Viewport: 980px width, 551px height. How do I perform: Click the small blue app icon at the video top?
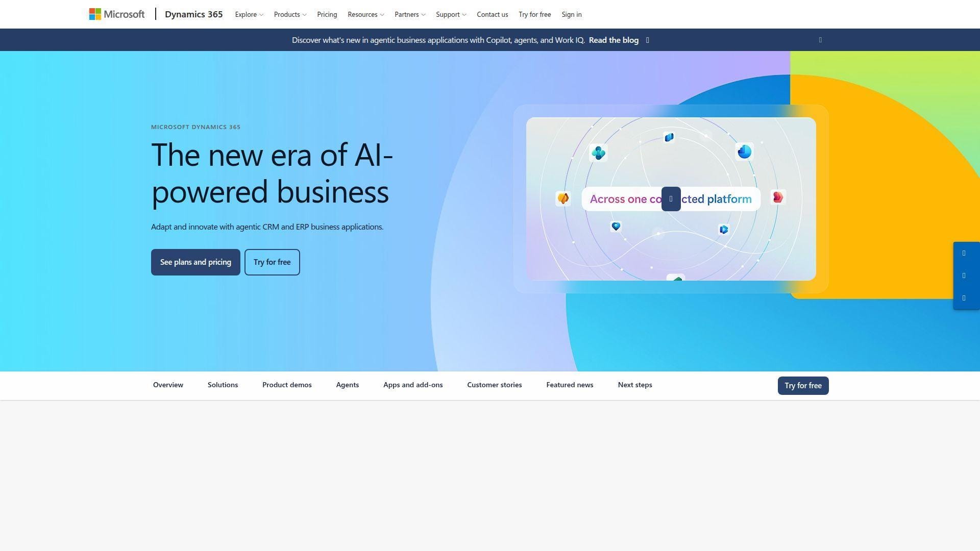[669, 137]
